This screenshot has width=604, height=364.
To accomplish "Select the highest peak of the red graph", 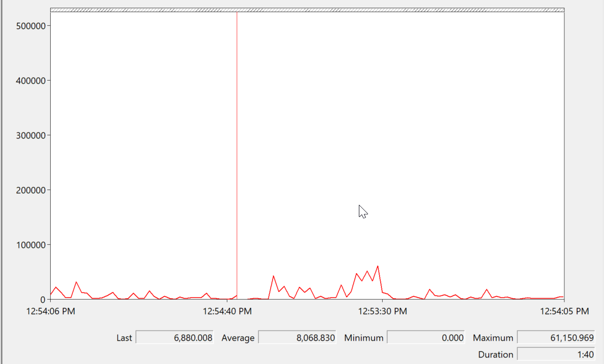I will point(377,266).
